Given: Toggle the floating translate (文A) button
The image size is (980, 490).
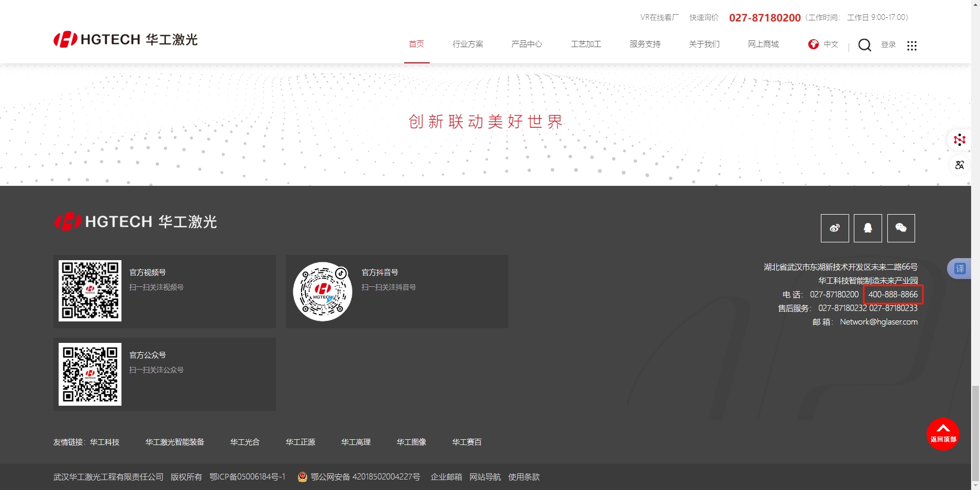Looking at the screenshot, I should [x=960, y=165].
